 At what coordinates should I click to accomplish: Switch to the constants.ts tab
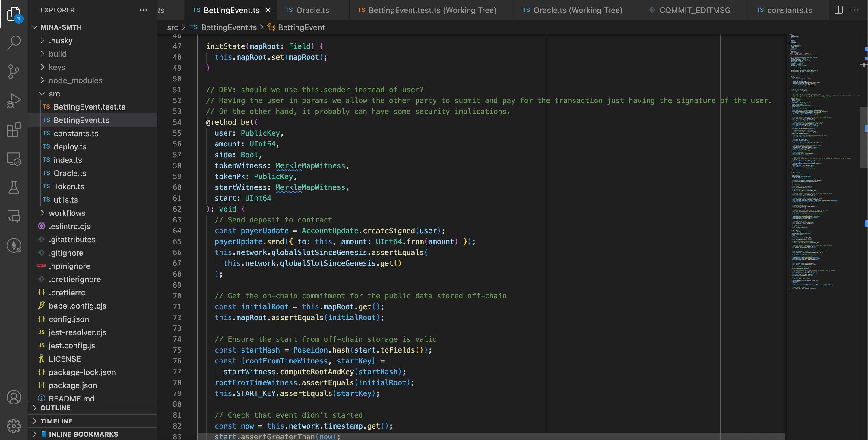788,10
